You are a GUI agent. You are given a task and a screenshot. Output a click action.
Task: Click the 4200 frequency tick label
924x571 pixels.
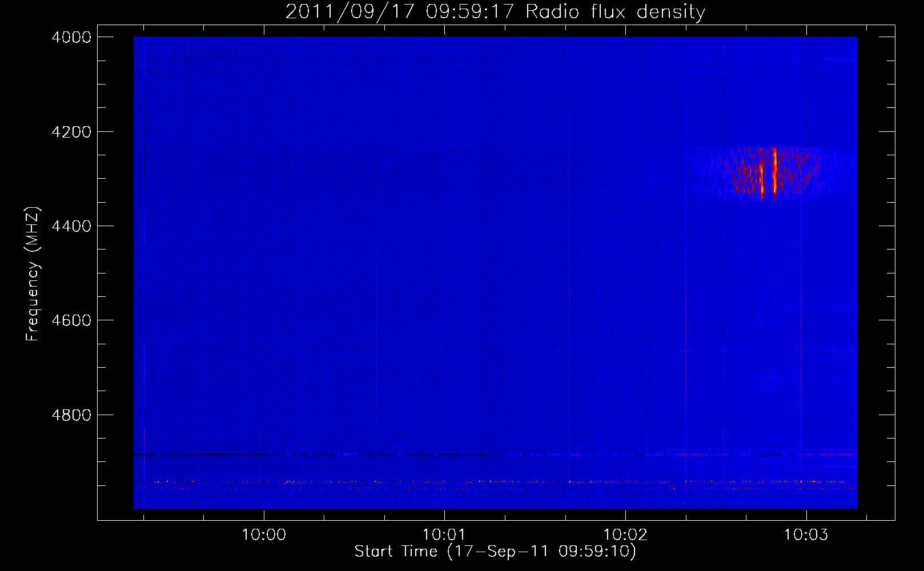tap(71, 132)
